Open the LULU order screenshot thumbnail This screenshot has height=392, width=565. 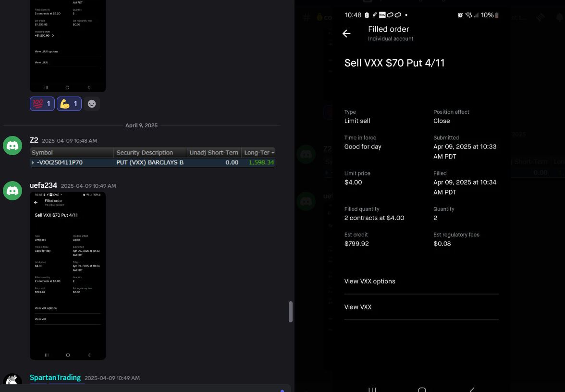click(68, 46)
